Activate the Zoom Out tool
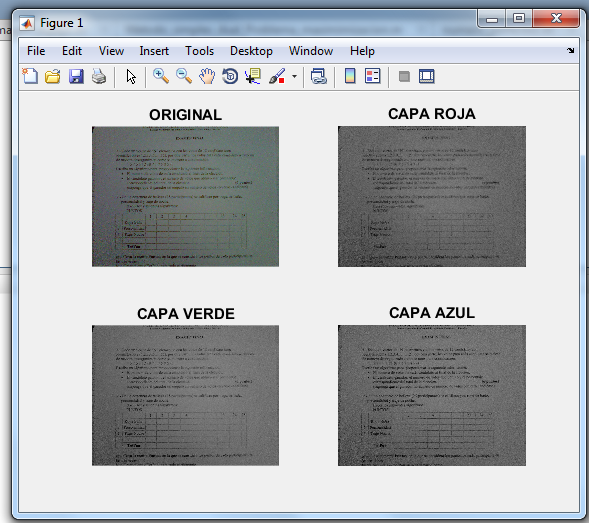This screenshot has width=589, height=523. [x=184, y=76]
